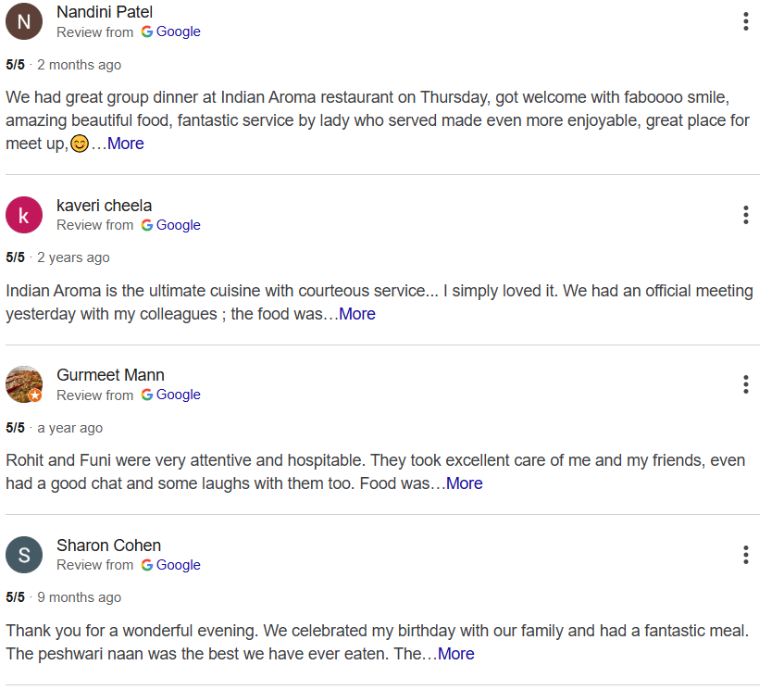Viewport: 784px width, 690px height.
Task: Click the Local Guide badge on Gurmeet Mann's avatar
Action: tap(33, 395)
